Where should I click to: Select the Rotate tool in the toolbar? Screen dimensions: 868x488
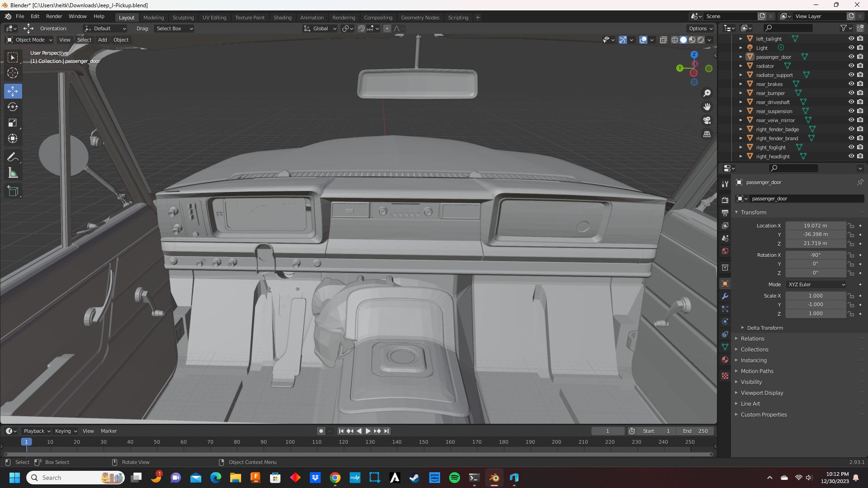(x=13, y=107)
